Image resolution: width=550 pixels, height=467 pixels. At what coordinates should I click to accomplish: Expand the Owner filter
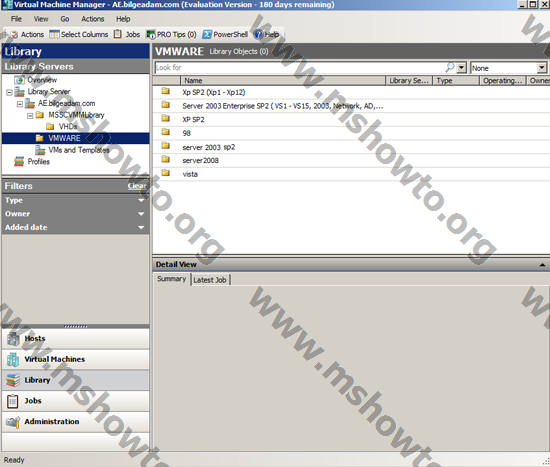[141, 214]
